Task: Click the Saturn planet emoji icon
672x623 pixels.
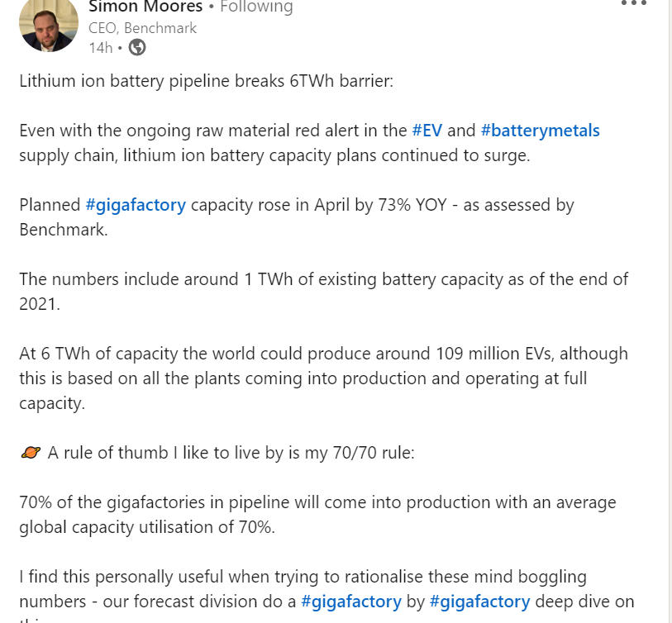Action: [31, 453]
